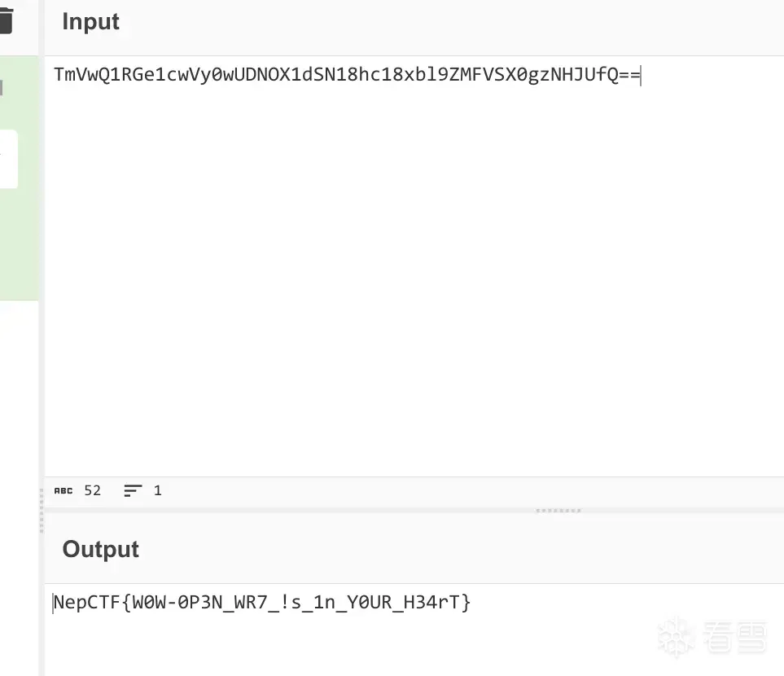Click the ABC character count icon
Screen dimensions: 784x676
click(64, 490)
